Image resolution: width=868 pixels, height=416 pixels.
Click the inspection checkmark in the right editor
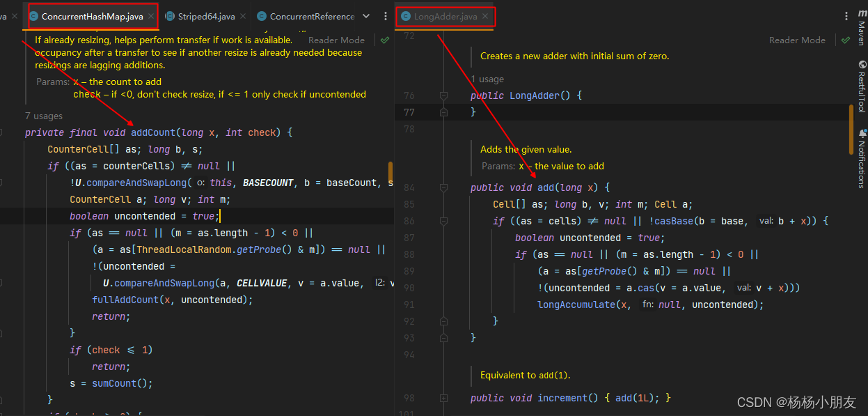pyautogui.click(x=844, y=40)
